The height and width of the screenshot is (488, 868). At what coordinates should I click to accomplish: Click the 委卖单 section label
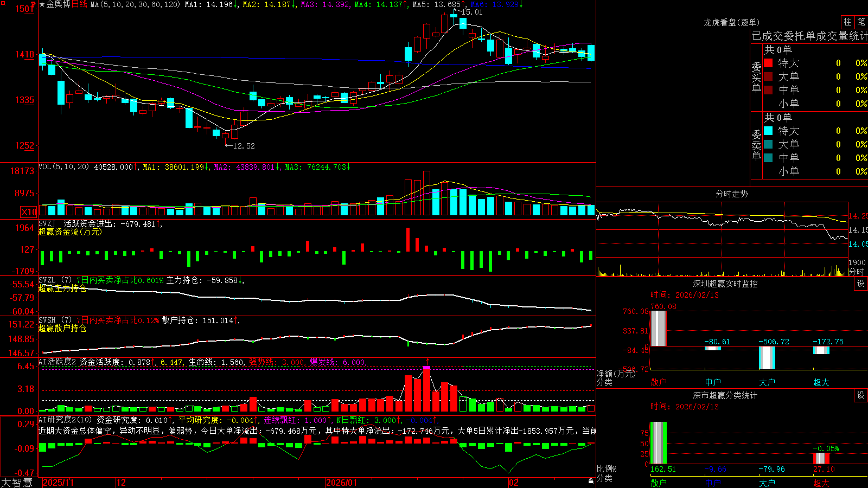[756, 145]
